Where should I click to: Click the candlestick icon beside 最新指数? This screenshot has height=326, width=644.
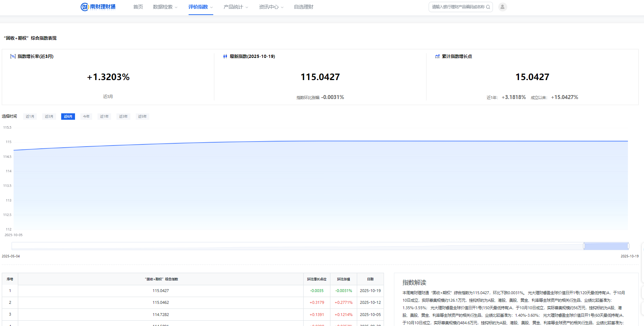[x=225, y=56]
